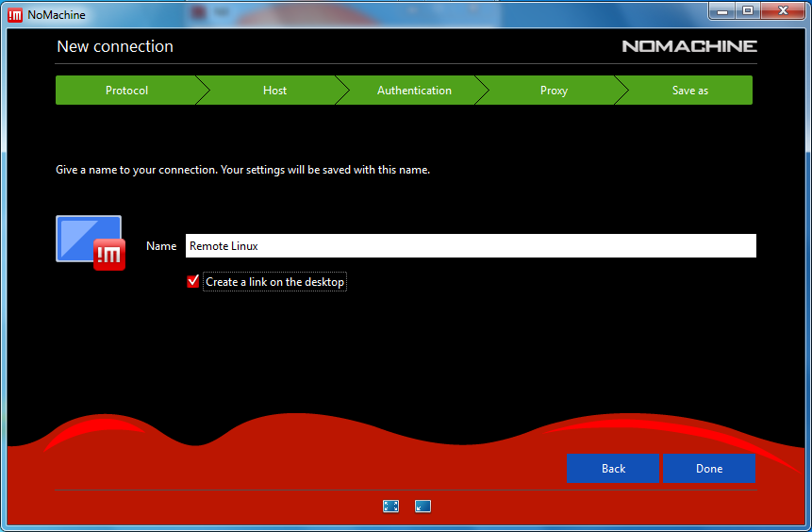Click the NoMachine icon in the title bar
Screen dimensions: 812x532
pos(15,14)
